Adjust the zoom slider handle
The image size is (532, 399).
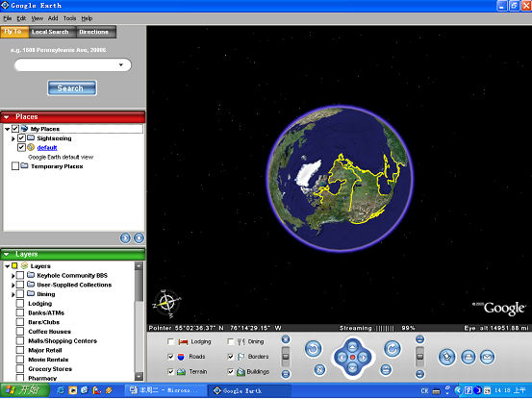click(286, 357)
